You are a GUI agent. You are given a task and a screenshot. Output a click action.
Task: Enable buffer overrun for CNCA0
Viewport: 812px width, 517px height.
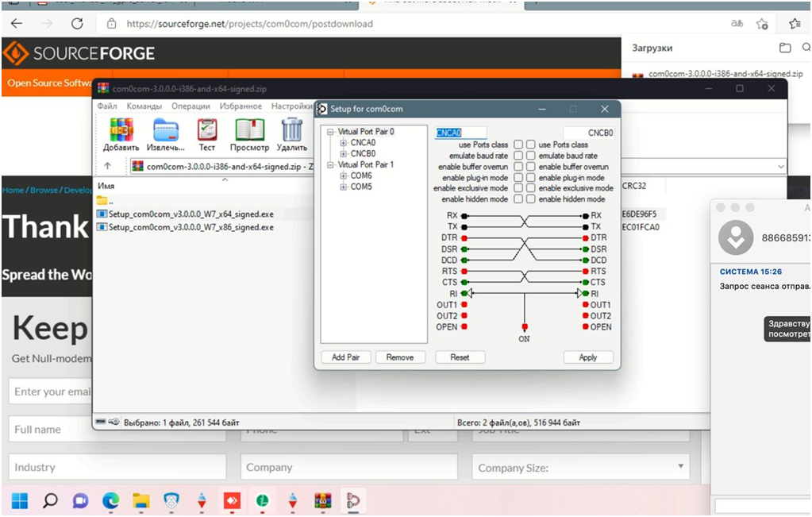(518, 166)
